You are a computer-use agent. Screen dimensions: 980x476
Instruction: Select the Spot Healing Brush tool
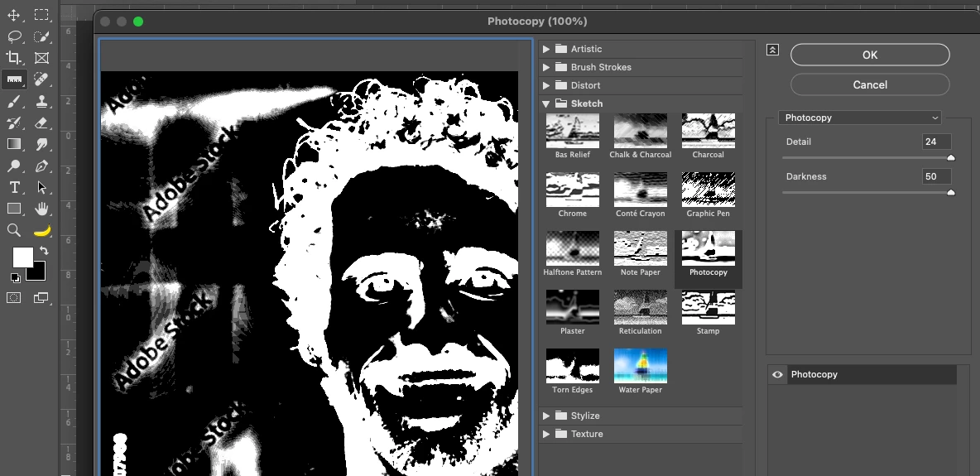click(x=41, y=79)
